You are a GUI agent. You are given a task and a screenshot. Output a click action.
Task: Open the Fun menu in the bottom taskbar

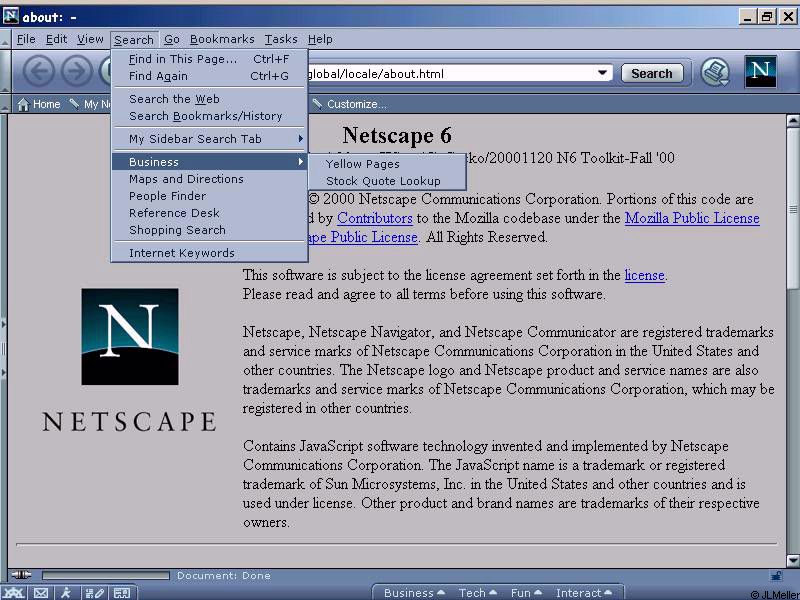[x=526, y=593]
